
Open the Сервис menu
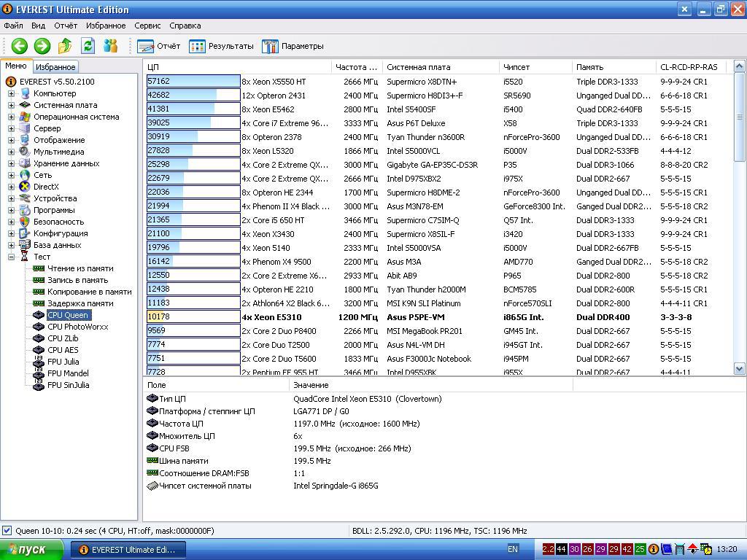[147, 26]
